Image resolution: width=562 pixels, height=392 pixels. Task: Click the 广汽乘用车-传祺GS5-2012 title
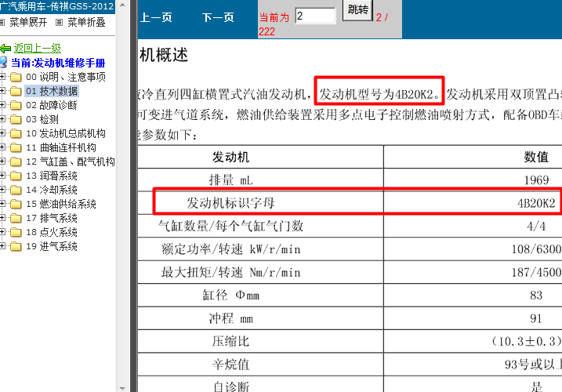click(56, 6)
